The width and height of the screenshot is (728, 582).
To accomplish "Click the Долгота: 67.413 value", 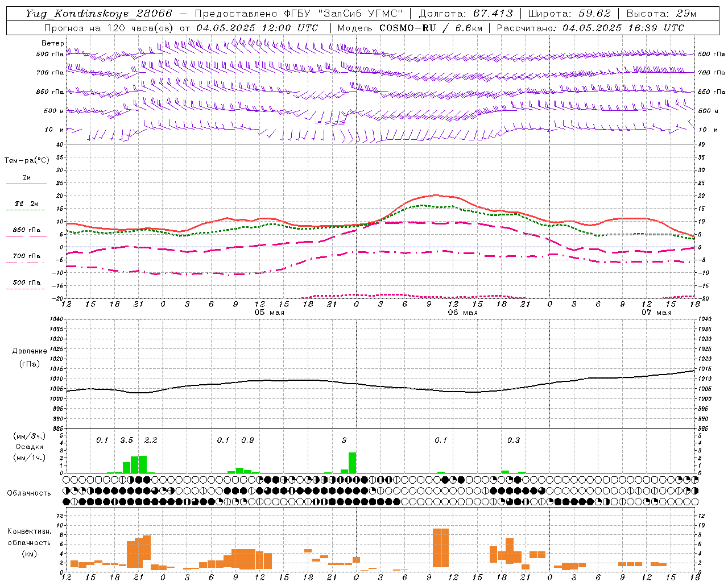I will tap(466, 14).
